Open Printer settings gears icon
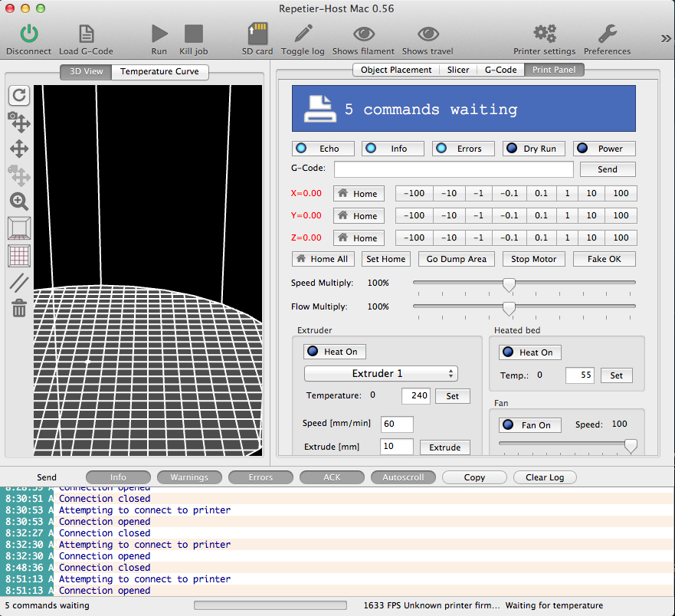Screen dimensions: 675x616 (545, 34)
